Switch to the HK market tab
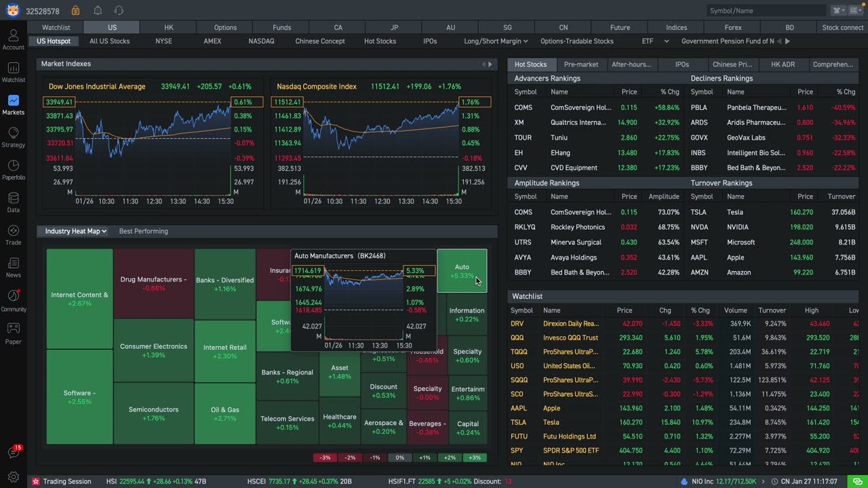Viewport: 868px width, 488px height. (169, 28)
